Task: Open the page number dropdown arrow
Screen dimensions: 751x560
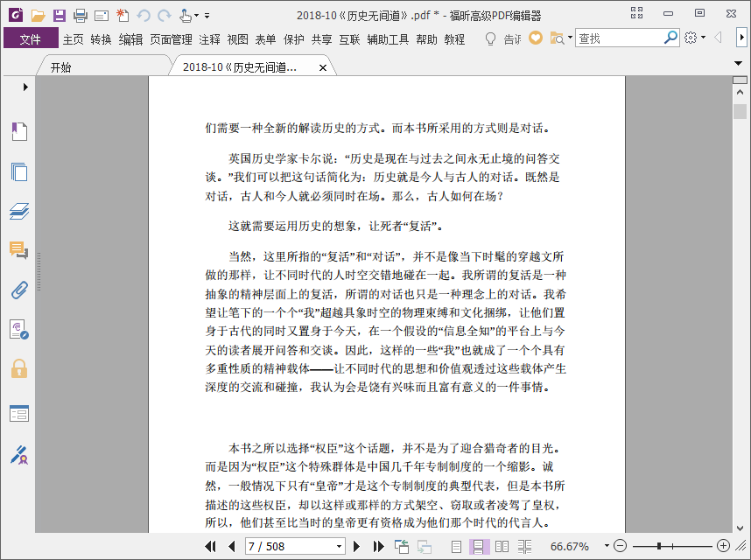Action: tap(339, 546)
